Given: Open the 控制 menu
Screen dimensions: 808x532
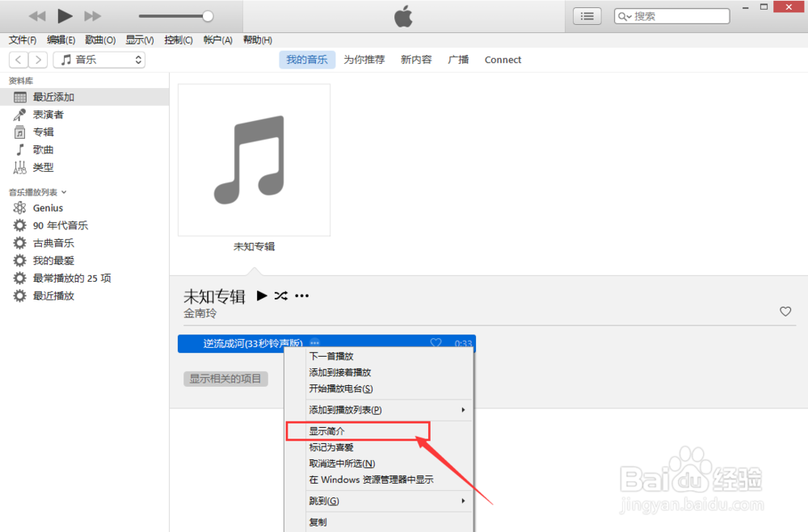Looking at the screenshot, I should tap(178, 40).
